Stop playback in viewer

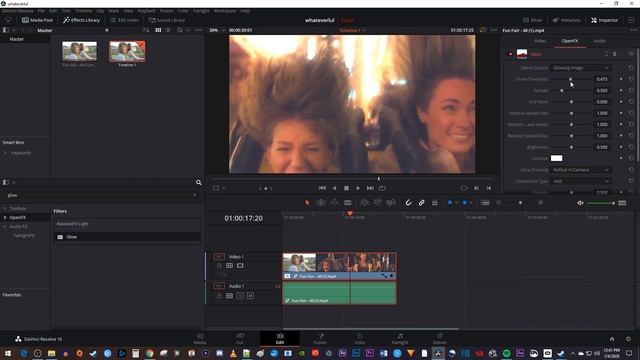click(346, 188)
